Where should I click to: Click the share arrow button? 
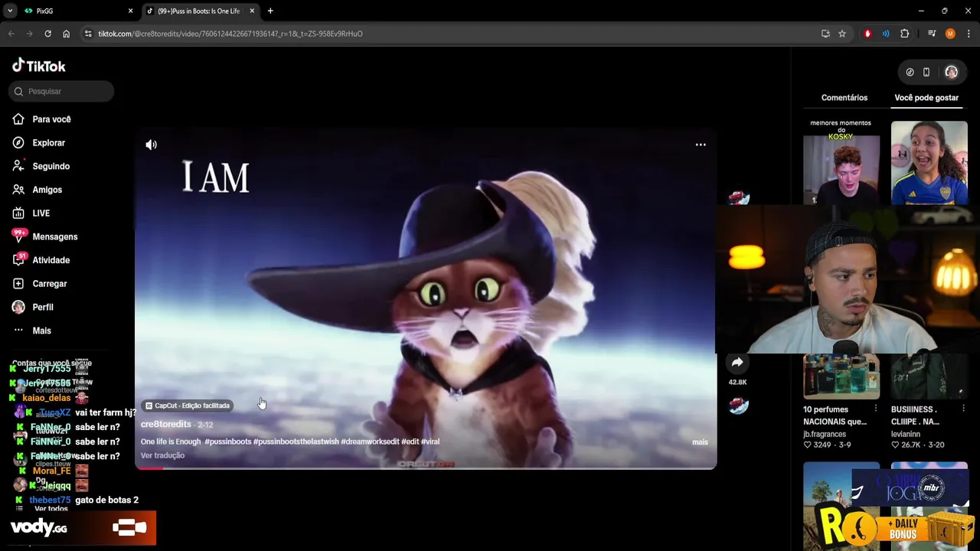[737, 363]
